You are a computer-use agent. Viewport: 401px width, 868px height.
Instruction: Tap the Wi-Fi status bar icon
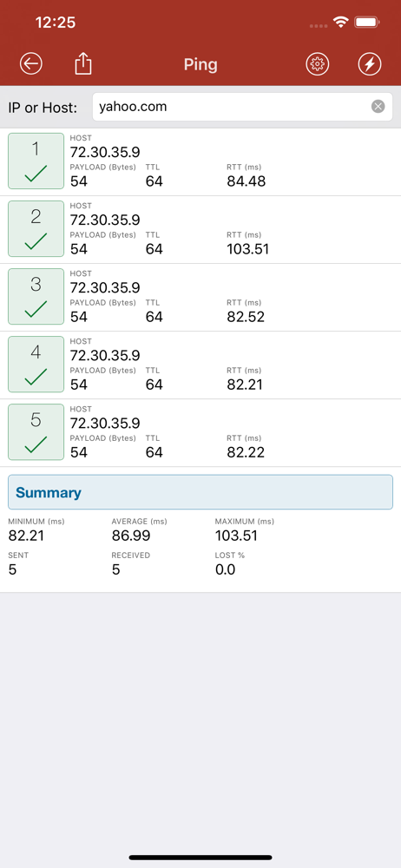340,23
